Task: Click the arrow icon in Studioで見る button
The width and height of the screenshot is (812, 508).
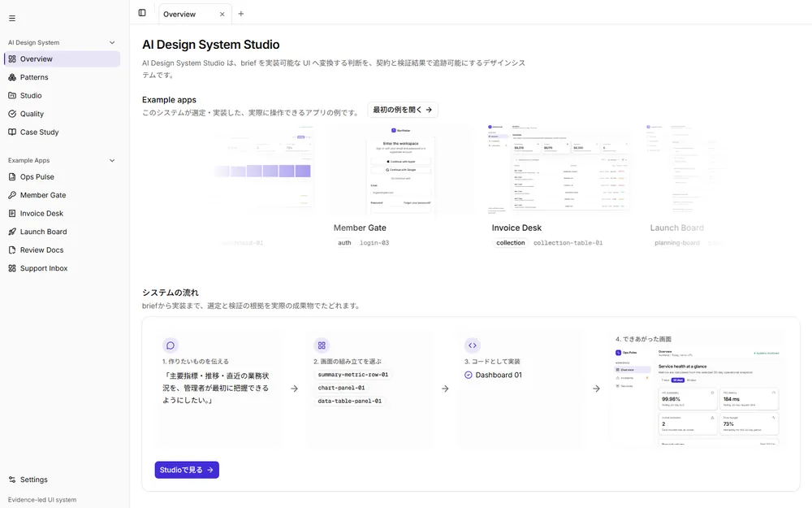Action: (210, 470)
